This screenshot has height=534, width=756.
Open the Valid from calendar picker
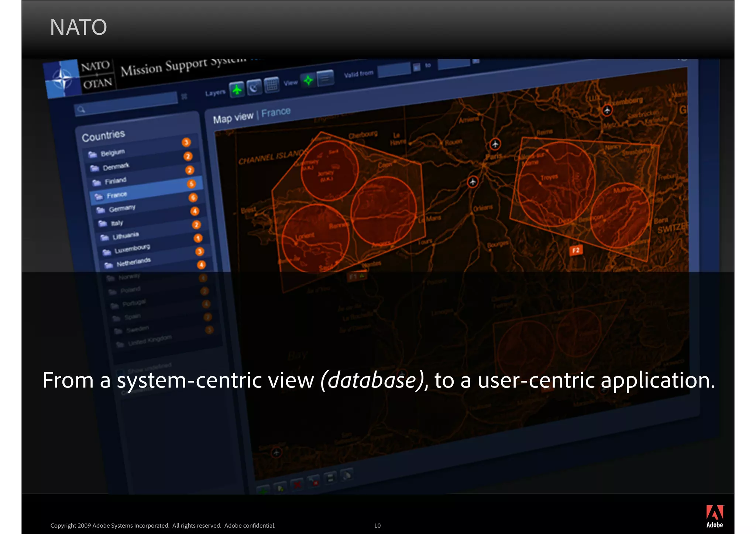(x=417, y=67)
